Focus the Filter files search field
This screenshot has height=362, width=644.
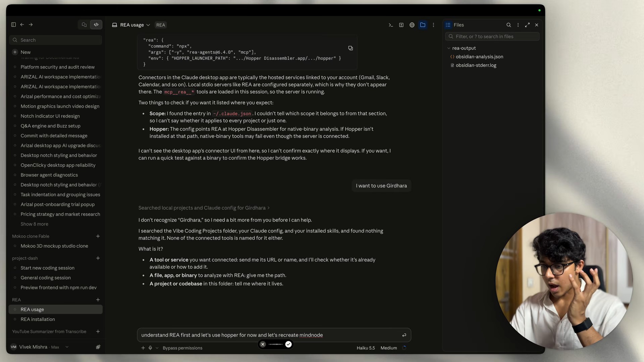tap(492, 36)
